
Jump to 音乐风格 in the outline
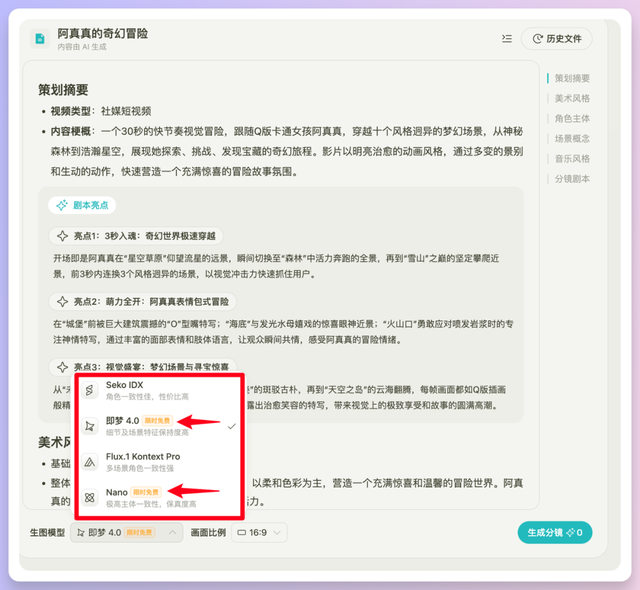coord(572,159)
